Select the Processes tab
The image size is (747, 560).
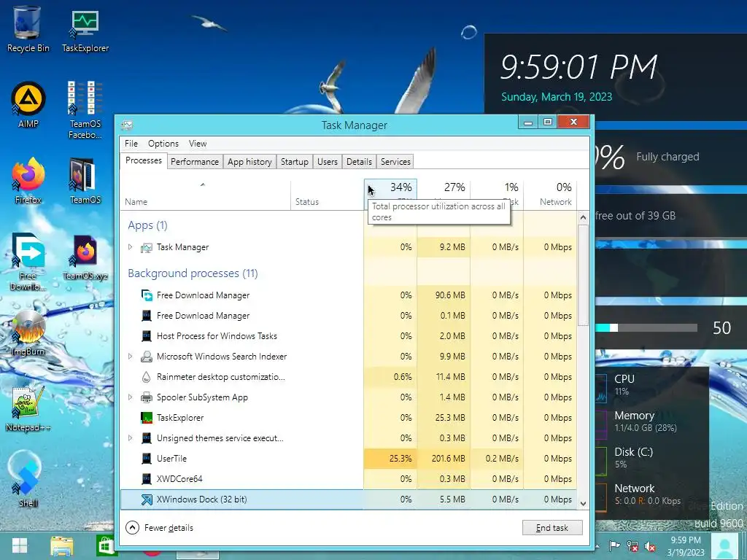coord(144,160)
